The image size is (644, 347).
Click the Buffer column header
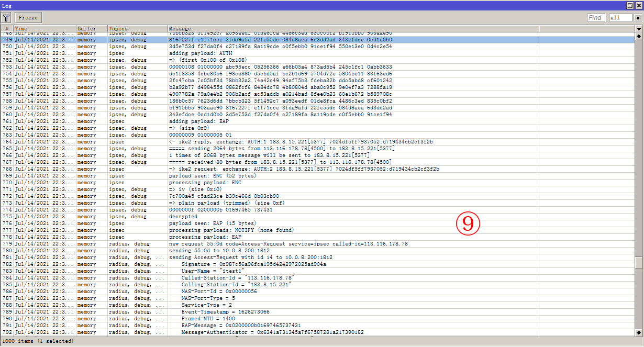pos(89,28)
